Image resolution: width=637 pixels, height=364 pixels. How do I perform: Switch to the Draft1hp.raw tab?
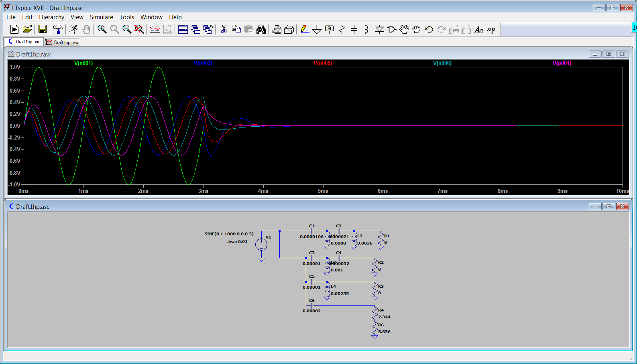[x=62, y=42]
